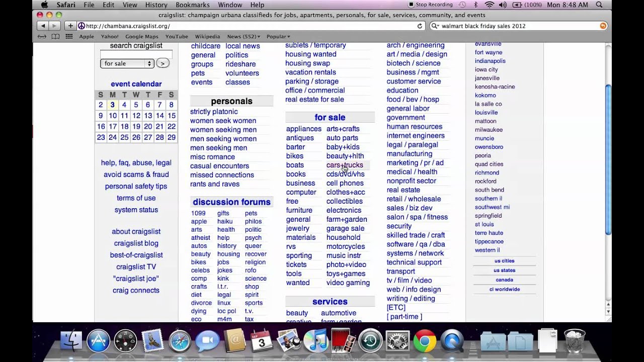Open the History menu
Screen dimensions: 644x362
tap(156, 5)
